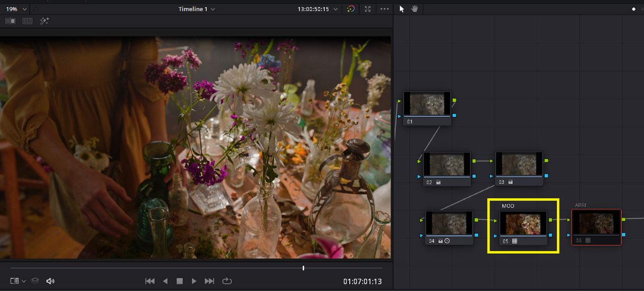The image size is (644, 291).
Task: Play the clip in reverse
Action: (165, 281)
